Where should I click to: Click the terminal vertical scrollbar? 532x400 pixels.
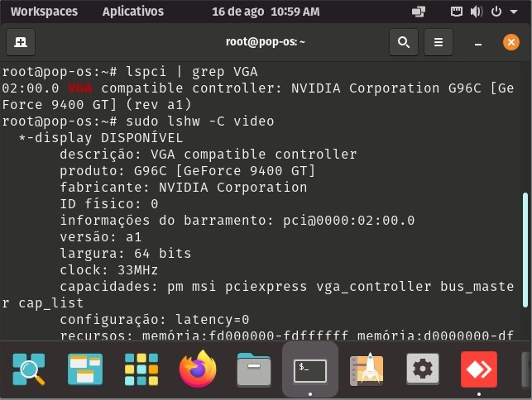tap(525, 250)
